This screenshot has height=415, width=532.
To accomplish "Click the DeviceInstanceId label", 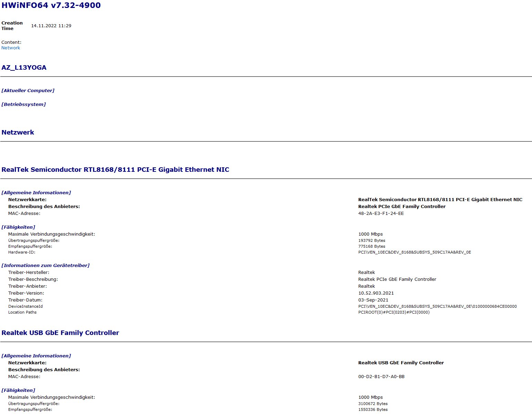I will tap(25, 307).
